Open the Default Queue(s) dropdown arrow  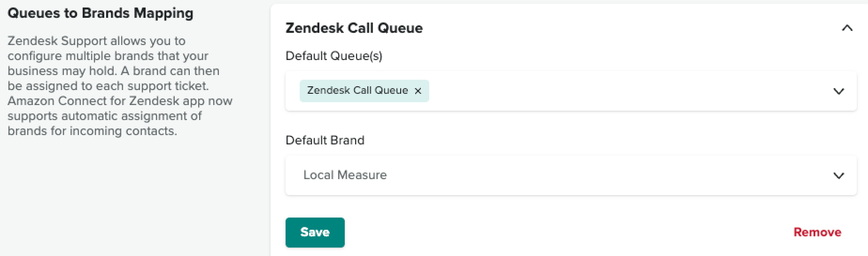(x=838, y=91)
